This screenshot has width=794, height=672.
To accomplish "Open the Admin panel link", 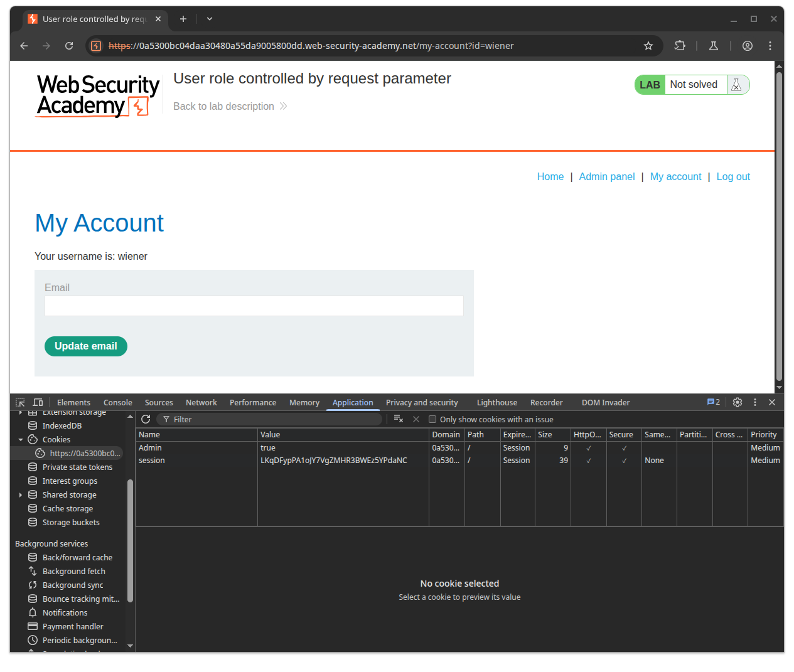I will (606, 177).
